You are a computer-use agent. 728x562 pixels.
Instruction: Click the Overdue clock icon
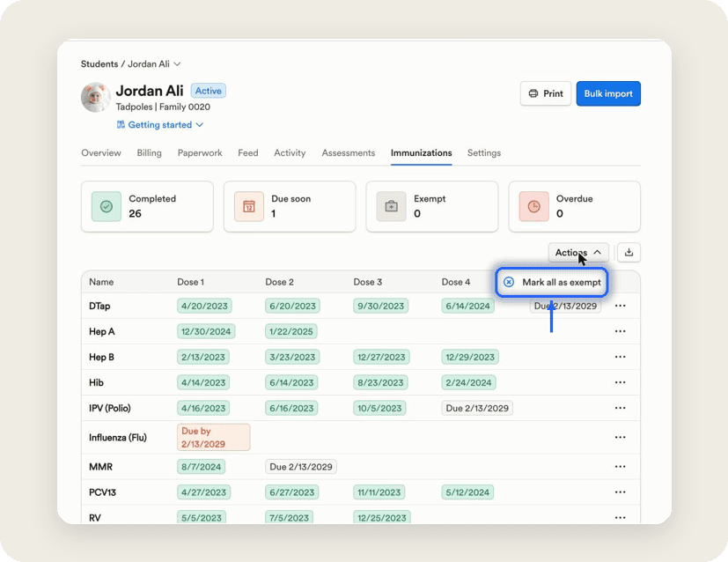(534, 206)
